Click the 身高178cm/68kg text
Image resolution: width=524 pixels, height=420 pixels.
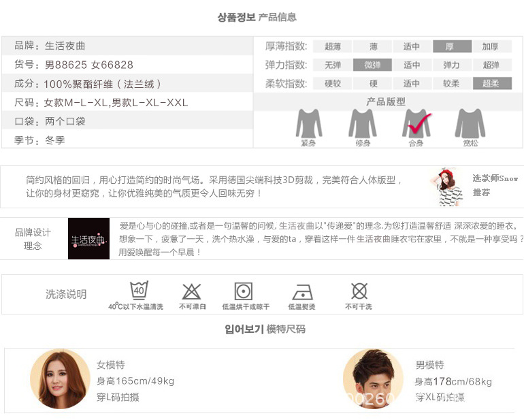(x=453, y=381)
